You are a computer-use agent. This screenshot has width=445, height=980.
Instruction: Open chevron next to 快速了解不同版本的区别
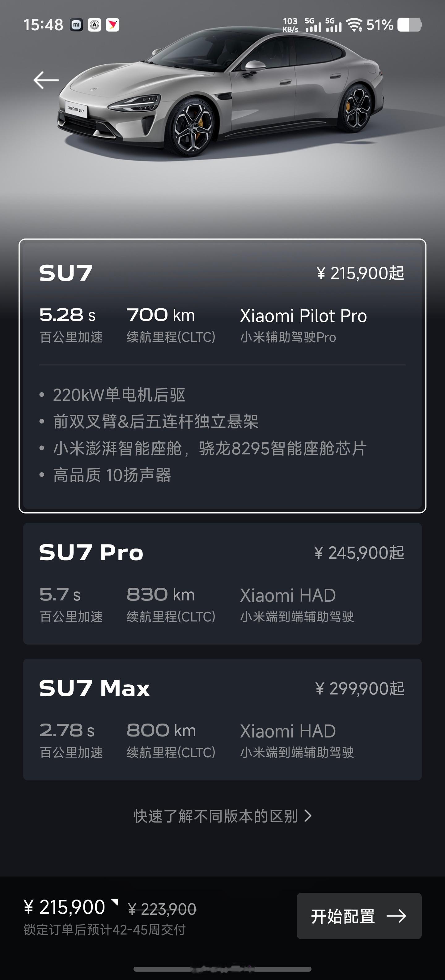(x=308, y=816)
